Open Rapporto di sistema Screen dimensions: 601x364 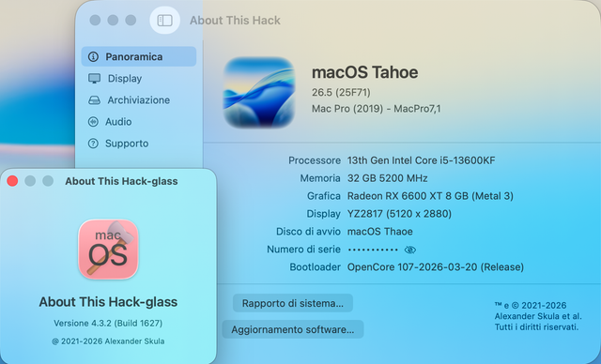pyautogui.click(x=293, y=303)
